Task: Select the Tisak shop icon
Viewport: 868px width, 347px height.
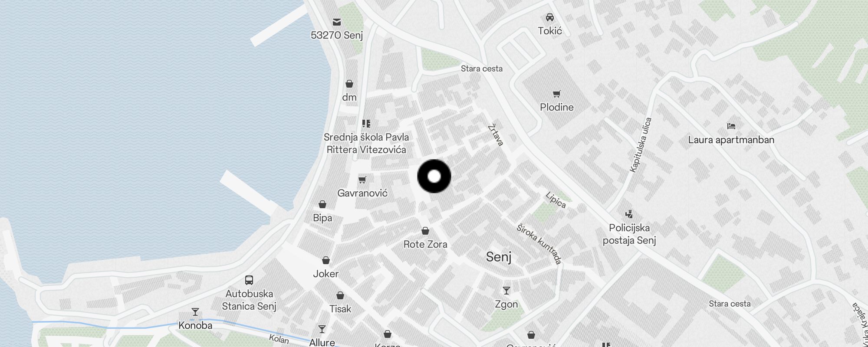Action: point(340,295)
